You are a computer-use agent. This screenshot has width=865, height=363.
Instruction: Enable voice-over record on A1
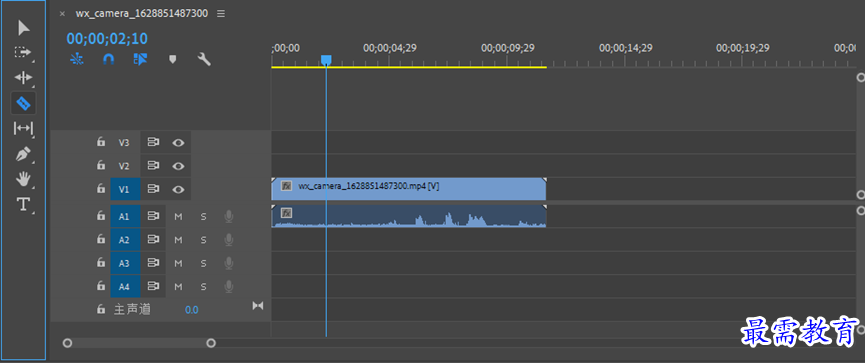pyautogui.click(x=228, y=217)
